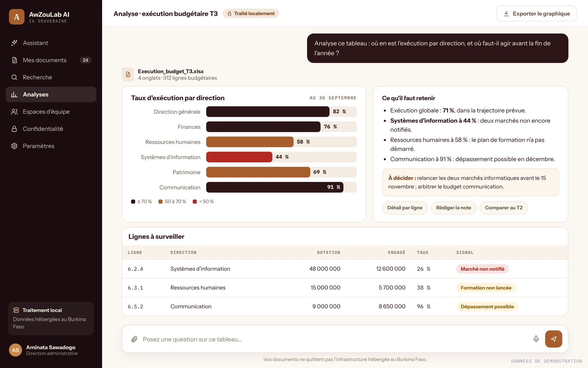
Task: Click the Détail par ligne chip
Action: 405,208
